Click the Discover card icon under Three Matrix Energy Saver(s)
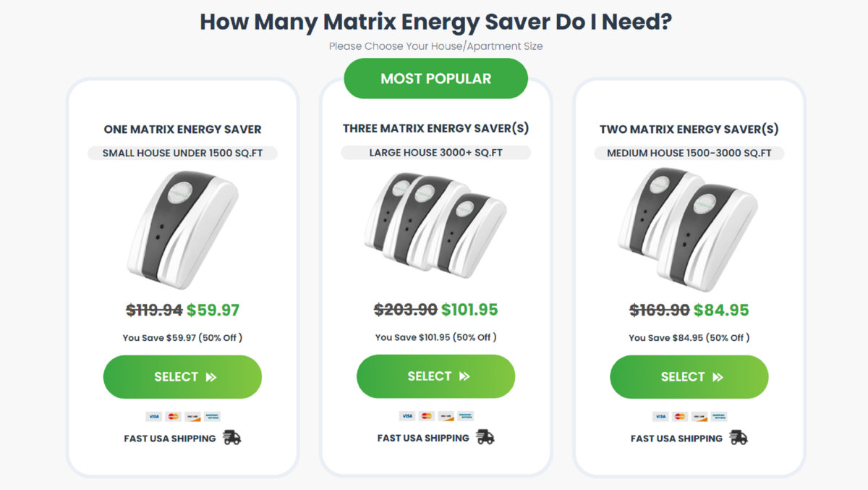Image resolution: width=868 pixels, height=490 pixels. click(446, 416)
